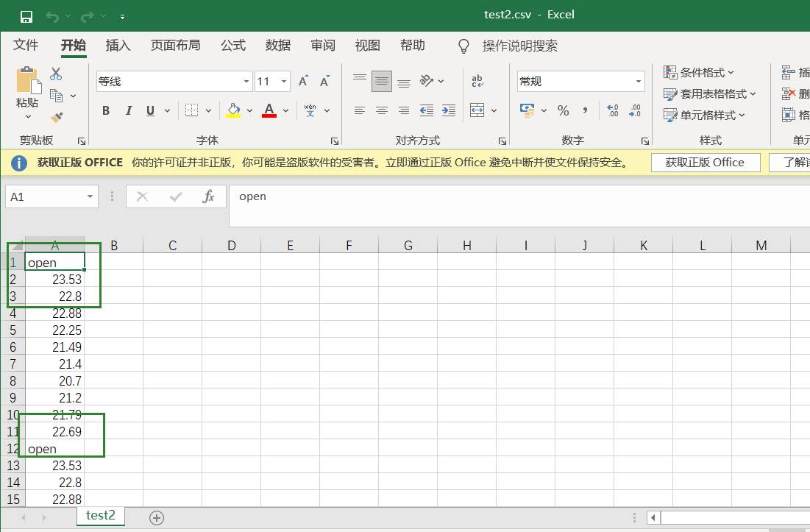Viewport: 810px width, 532px height.
Task: Select the test2 sheet tab
Action: point(101,516)
